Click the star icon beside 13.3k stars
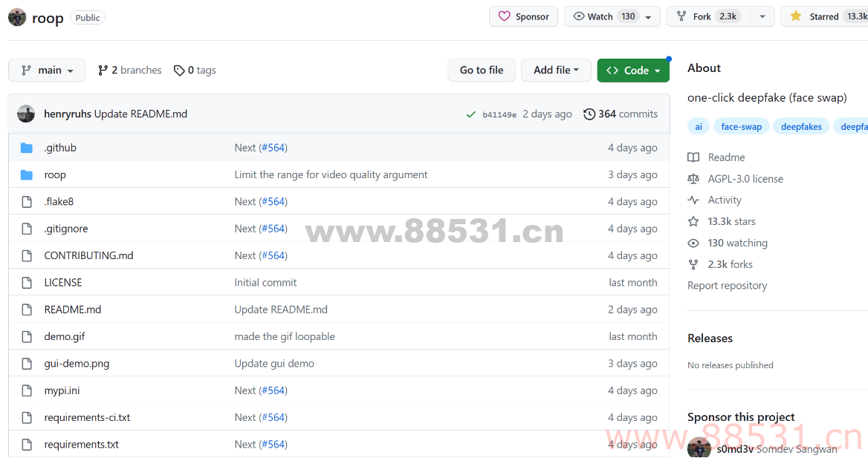 693,222
